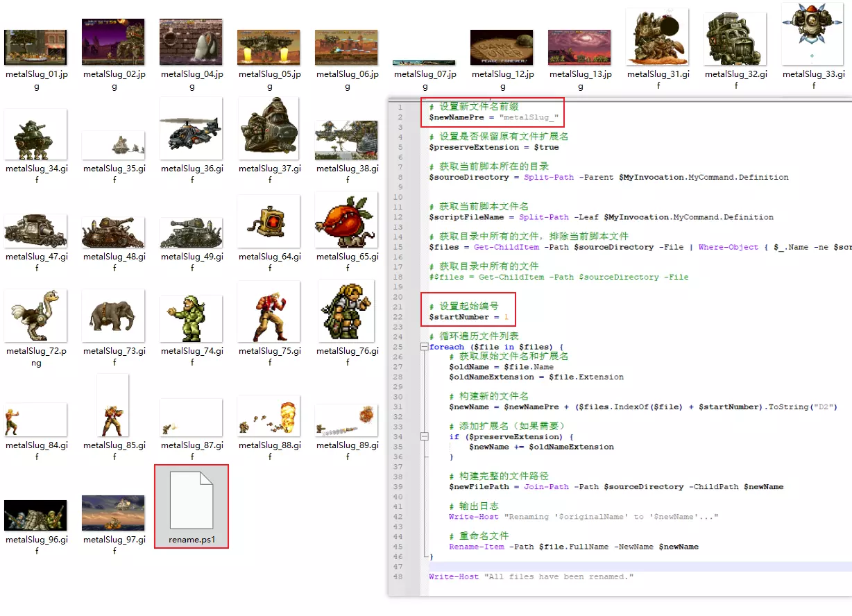The height and width of the screenshot is (616, 852).
Task: Select metalSlug_85.gif tall sprite
Action: 113,405
